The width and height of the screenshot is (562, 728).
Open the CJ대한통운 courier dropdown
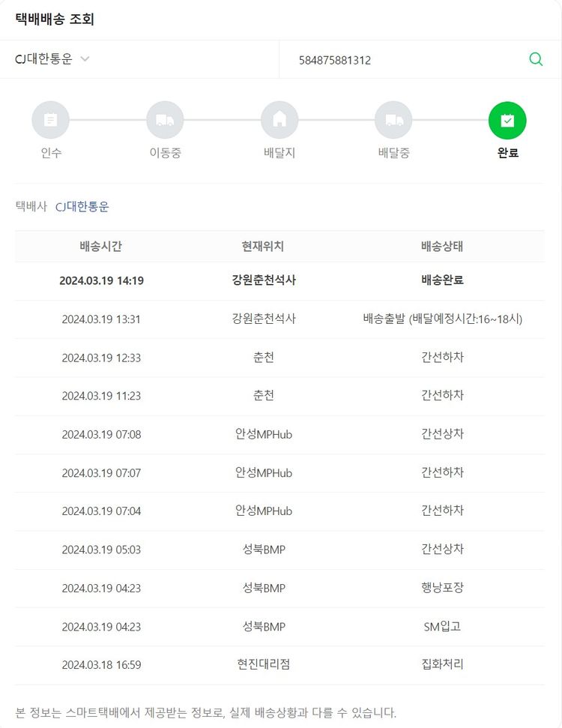pyautogui.click(x=52, y=60)
